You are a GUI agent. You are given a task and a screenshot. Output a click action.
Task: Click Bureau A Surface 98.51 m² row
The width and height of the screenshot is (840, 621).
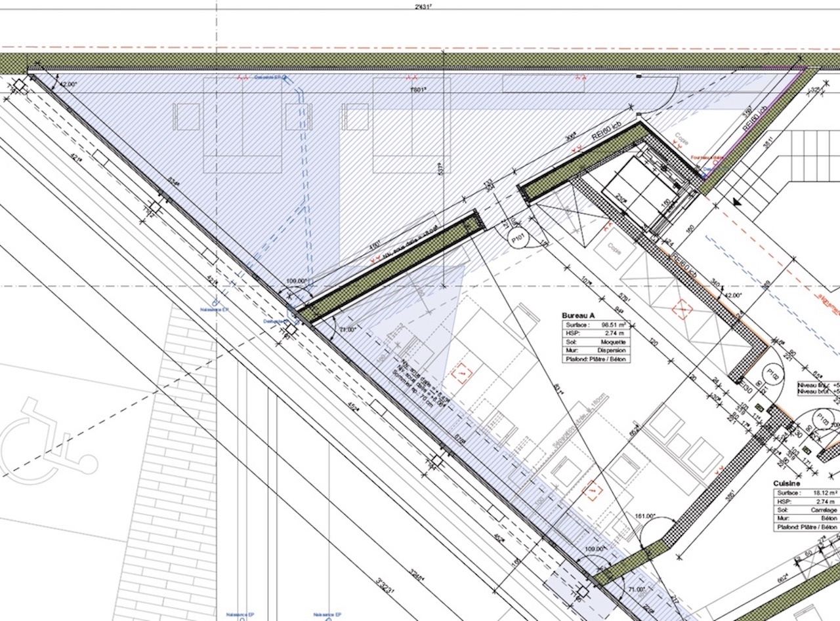pyautogui.click(x=595, y=325)
